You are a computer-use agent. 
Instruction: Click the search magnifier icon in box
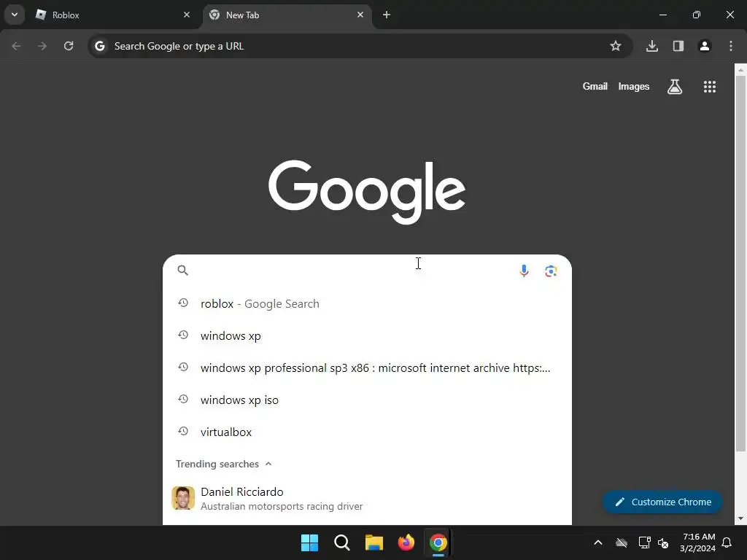183,271
